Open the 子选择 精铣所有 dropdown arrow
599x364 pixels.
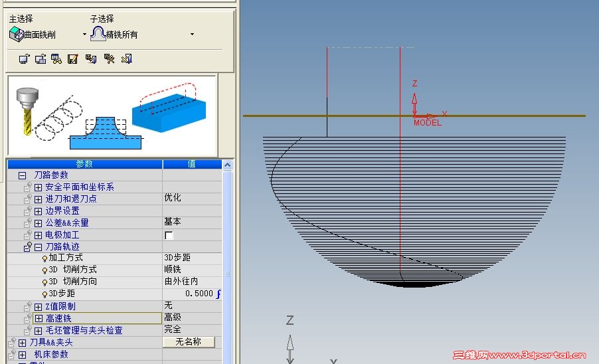pyautogui.click(x=192, y=35)
